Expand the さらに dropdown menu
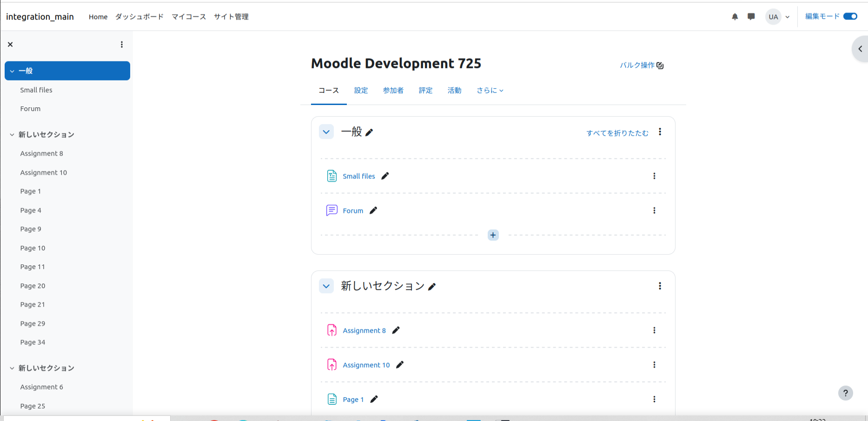 point(490,91)
